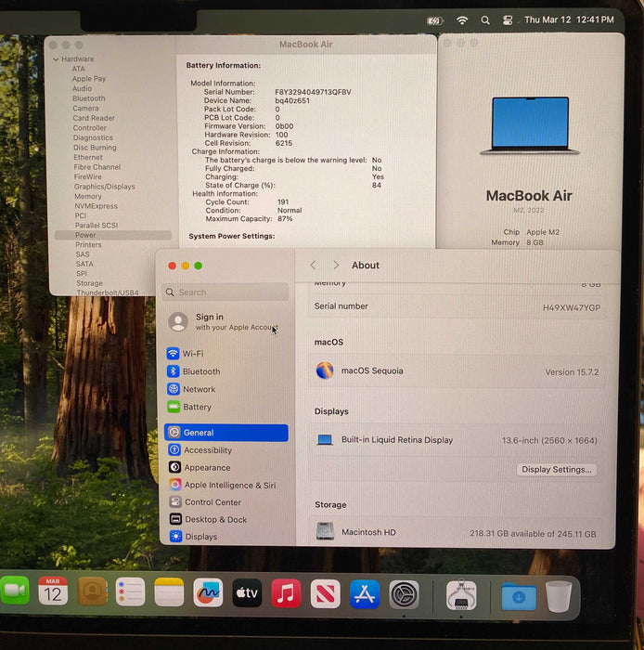Open the Wi-Fi menu bar icon
This screenshot has height=650, width=644.
pyautogui.click(x=462, y=19)
